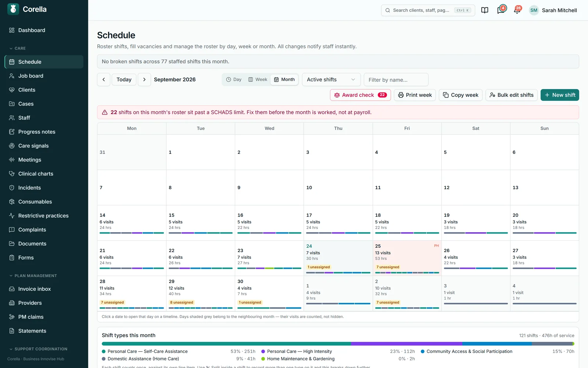Open Job board in sidebar
588x368 pixels.
44,76
